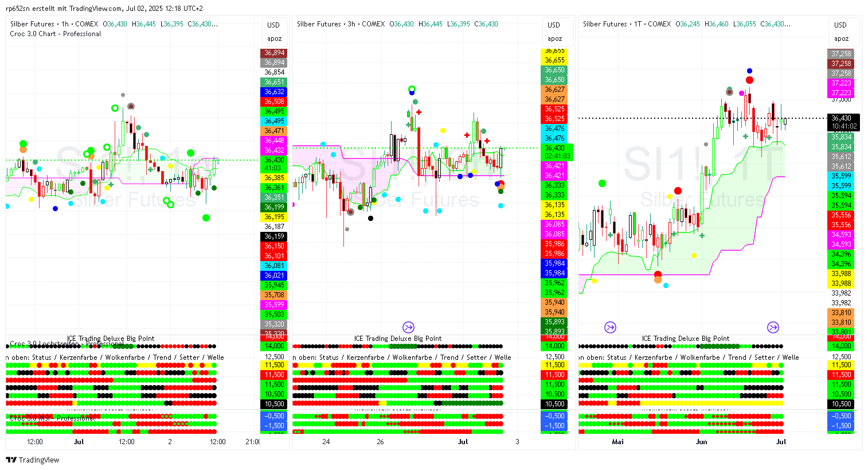Open USD currency selector on 3h chart
This screenshot has width=868, height=470.
point(554,25)
